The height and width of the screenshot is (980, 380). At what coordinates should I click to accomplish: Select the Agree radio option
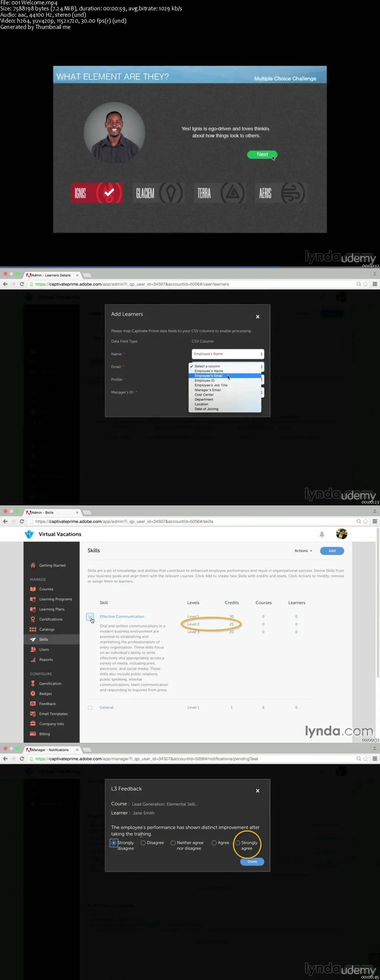214,843
